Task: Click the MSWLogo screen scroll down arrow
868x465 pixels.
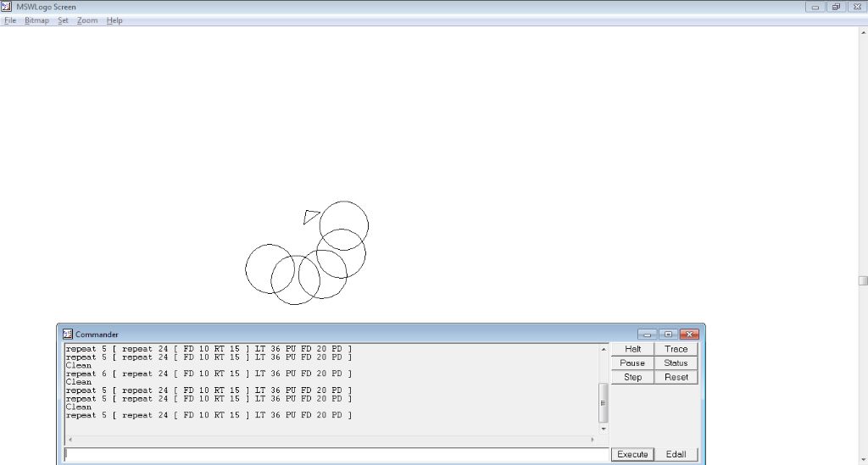Action: 863,459
